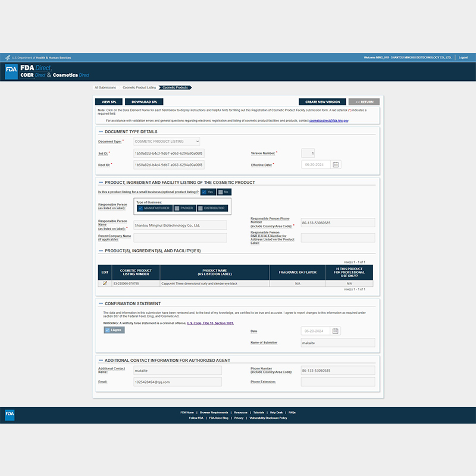
Task: Check the Packer business type box
Action: pyautogui.click(x=177, y=208)
